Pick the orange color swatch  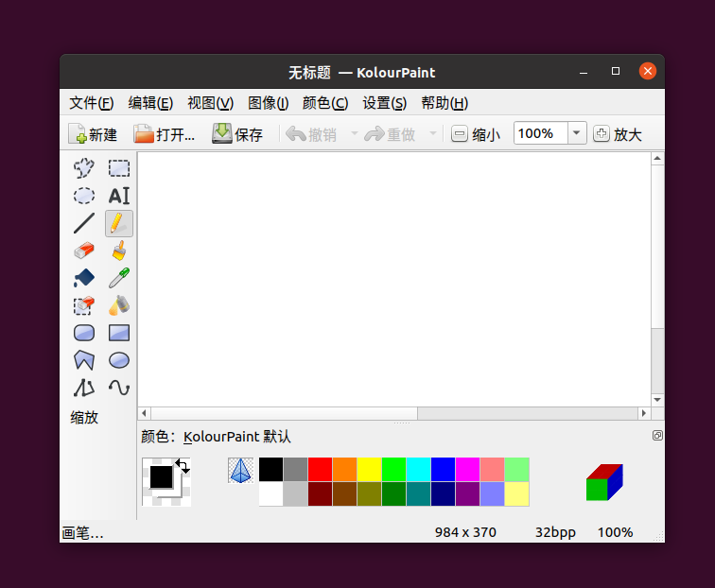click(344, 470)
